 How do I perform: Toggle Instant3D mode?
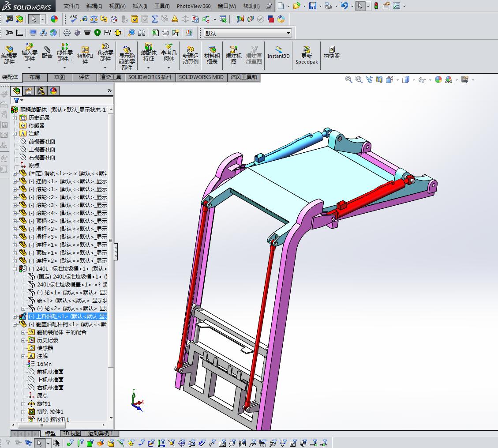coord(278,52)
